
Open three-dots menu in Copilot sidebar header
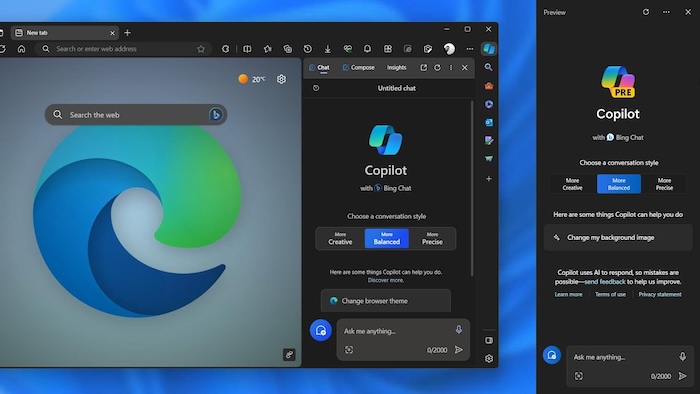click(450, 67)
